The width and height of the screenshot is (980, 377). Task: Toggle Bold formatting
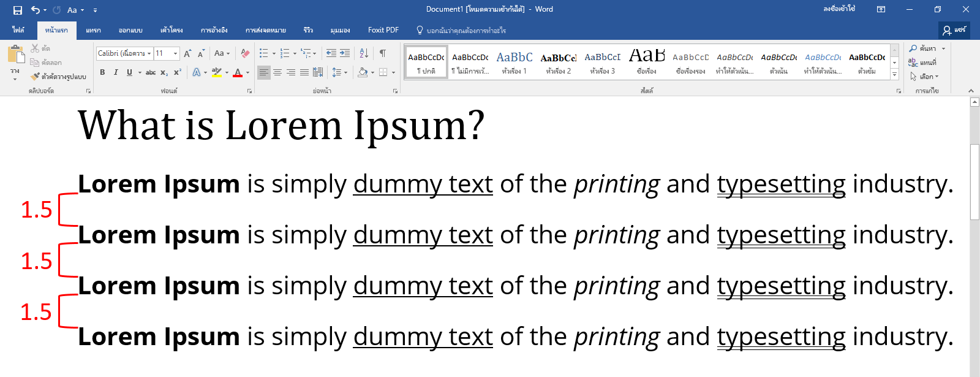pos(102,72)
